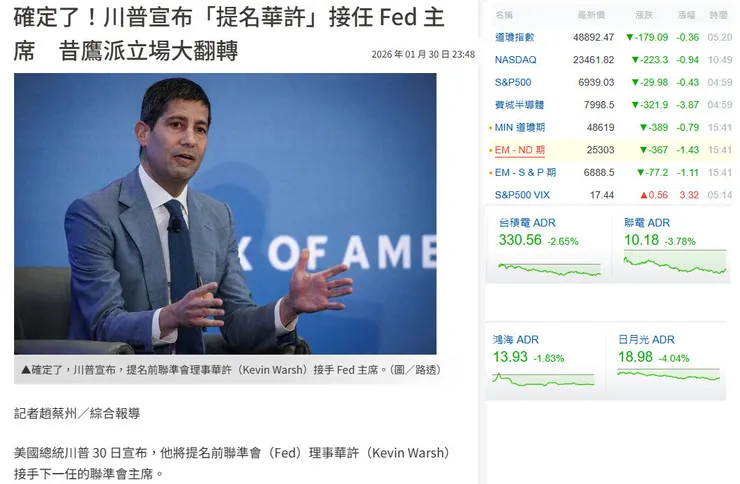Sort table by 最新價 column header
Image resolution: width=740 pixels, height=484 pixels.
[x=591, y=15]
